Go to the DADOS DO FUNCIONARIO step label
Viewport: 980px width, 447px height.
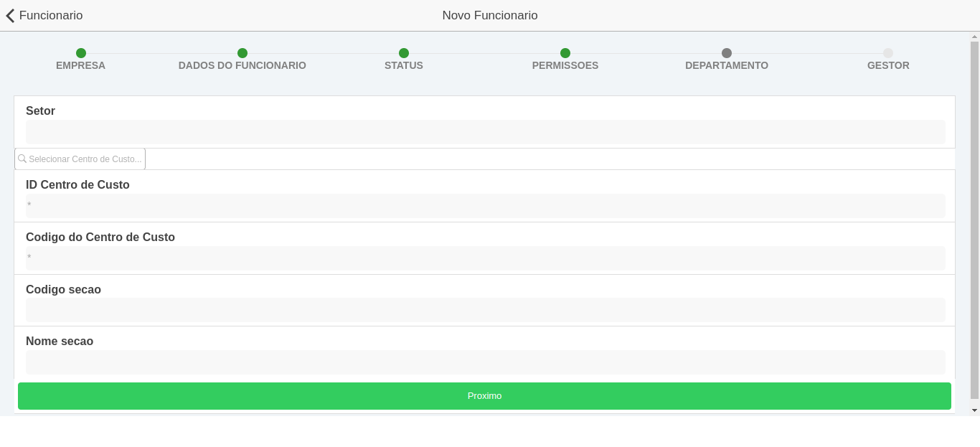pos(242,65)
